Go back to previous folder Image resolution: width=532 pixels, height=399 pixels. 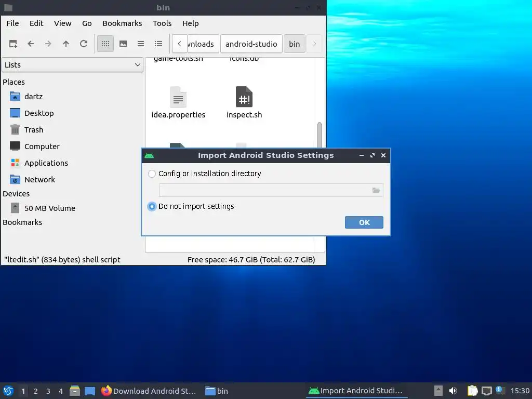(x=31, y=44)
